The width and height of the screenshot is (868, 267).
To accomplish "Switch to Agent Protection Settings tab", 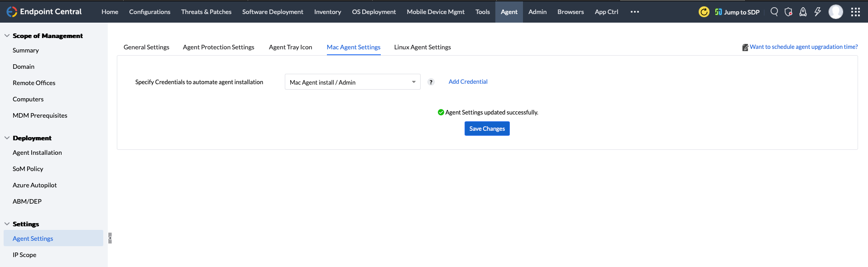I will pyautogui.click(x=219, y=47).
